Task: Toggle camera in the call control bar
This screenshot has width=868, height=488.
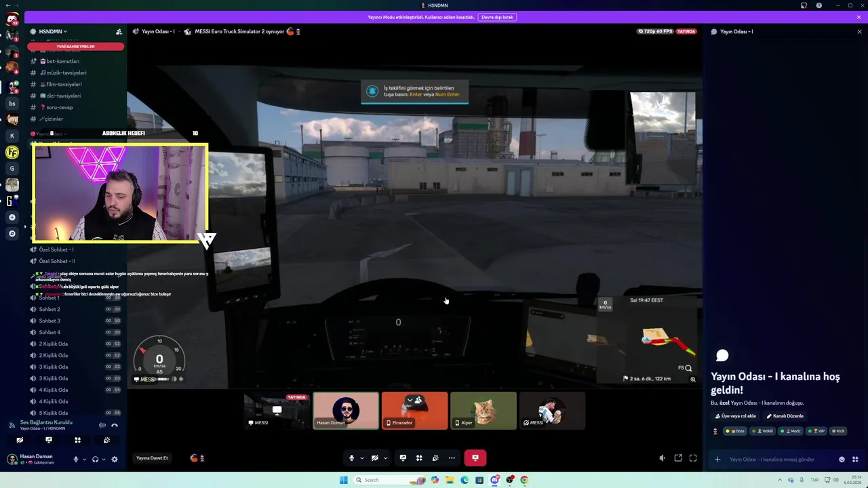Action: click(x=374, y=458)
